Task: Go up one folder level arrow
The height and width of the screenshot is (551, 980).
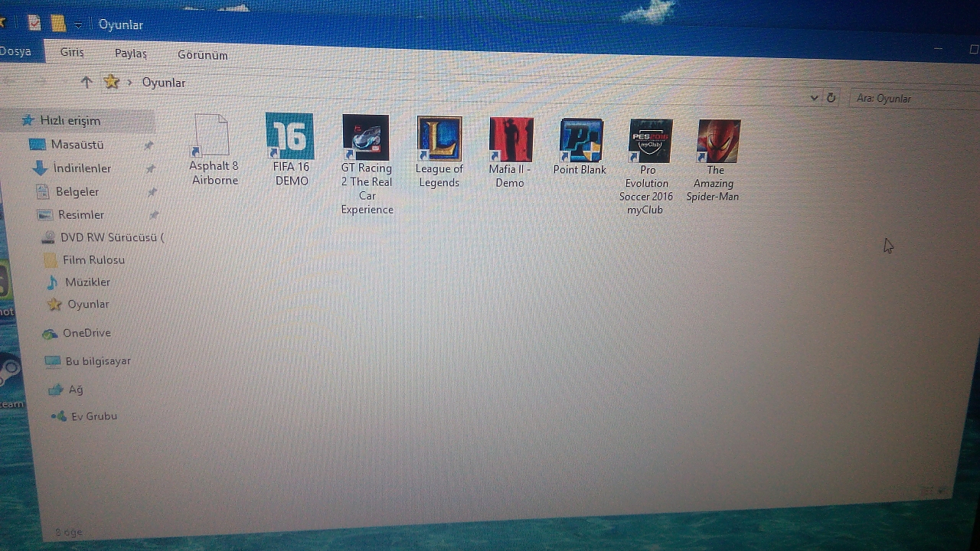Action: (86, 81)
